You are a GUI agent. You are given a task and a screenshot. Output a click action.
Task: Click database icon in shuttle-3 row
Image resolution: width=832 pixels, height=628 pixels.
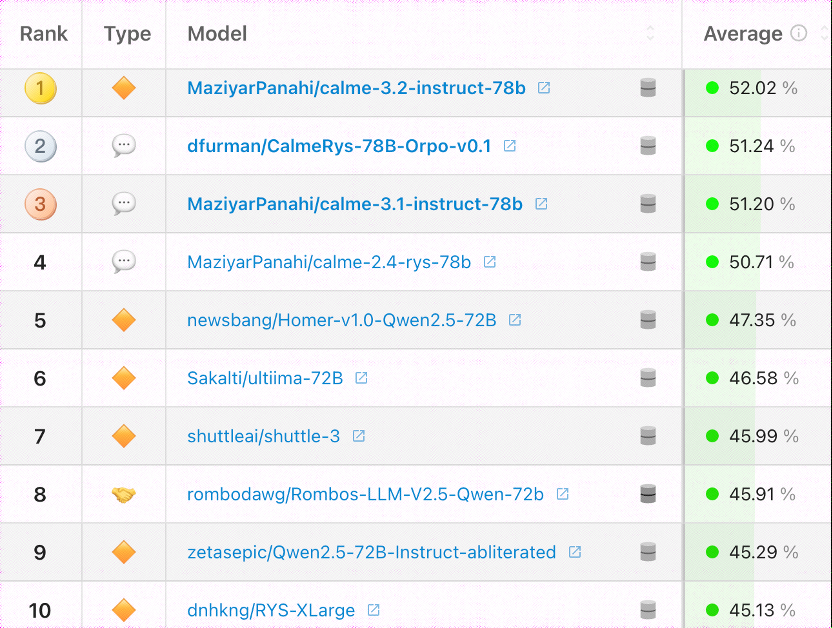tap(648, 436)
